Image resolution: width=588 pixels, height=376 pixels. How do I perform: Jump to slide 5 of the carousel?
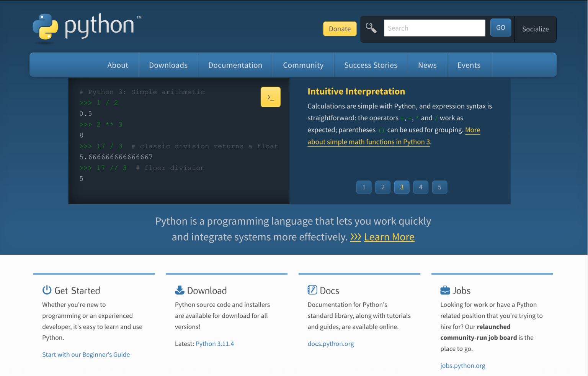pyautogui.click(x=439, y=187)
